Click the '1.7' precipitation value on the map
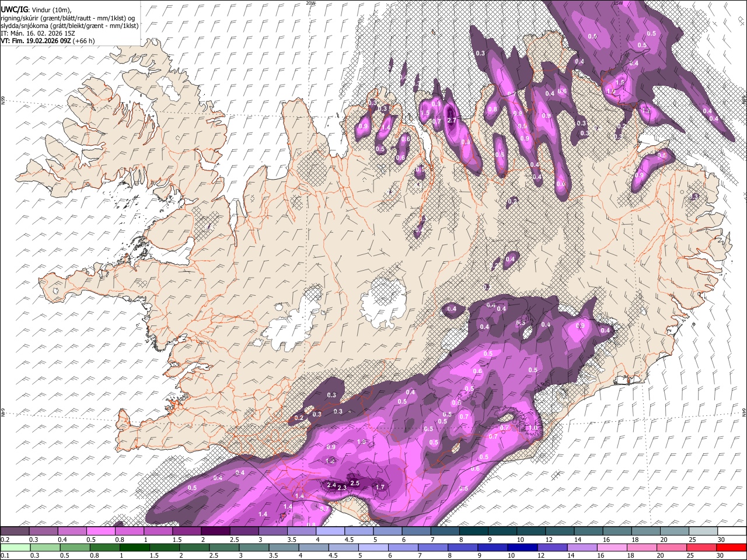This screenshot has height=560, width=747. point(380,487)
